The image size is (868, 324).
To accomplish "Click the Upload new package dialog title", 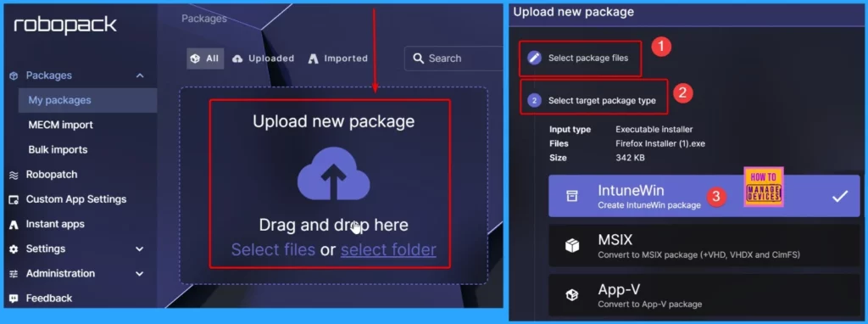I will 574,12.
